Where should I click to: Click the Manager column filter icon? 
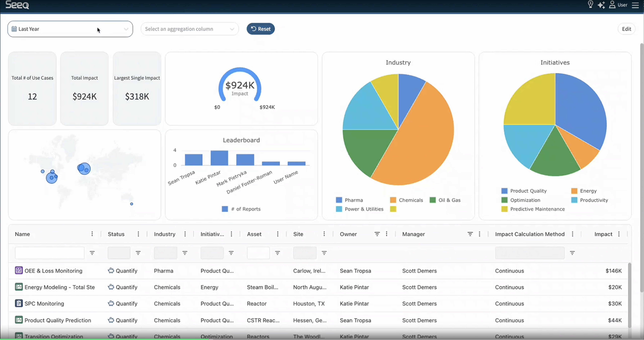470,234
